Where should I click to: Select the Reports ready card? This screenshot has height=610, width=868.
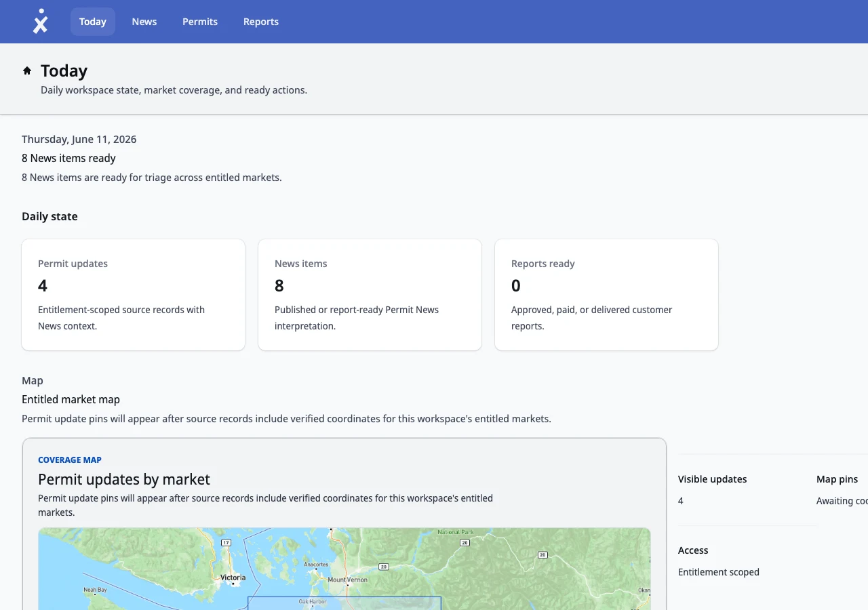point(606,295)
